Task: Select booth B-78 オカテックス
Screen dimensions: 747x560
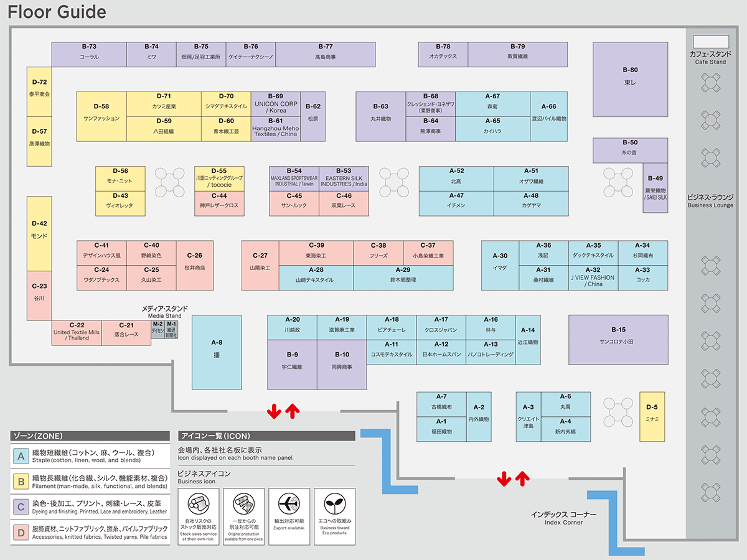Action: click(x=443, y=55)
